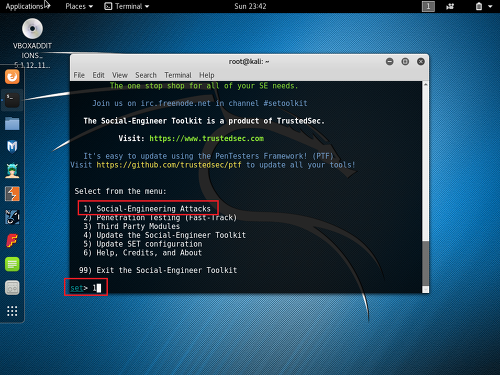Click the https://www.trustedsec.com link
This screenshot has width=500, height=375.
207,138
